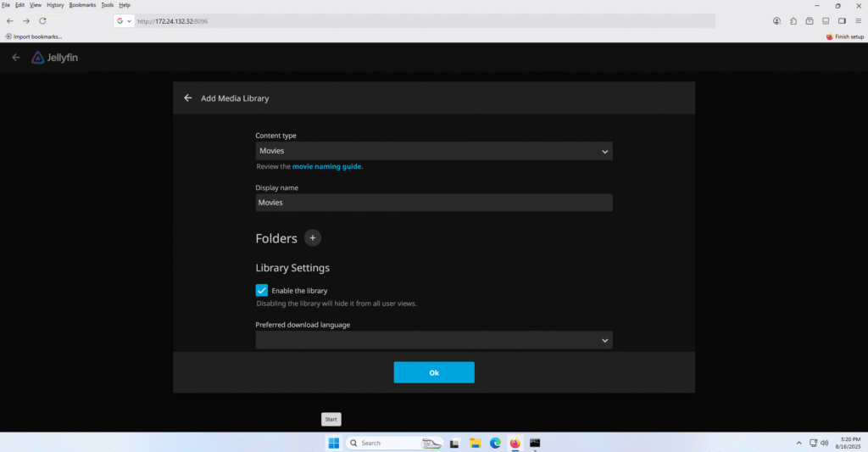This screenshot has height=452, width=868.
Task: Open the History menu
Action: point(55,5)
